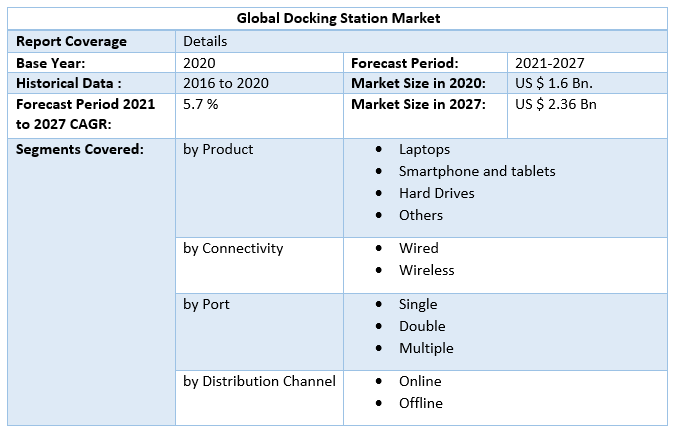Screen dimensions: 675x433
Task: Select the Historical Data label cell
Action: point(69,83)
